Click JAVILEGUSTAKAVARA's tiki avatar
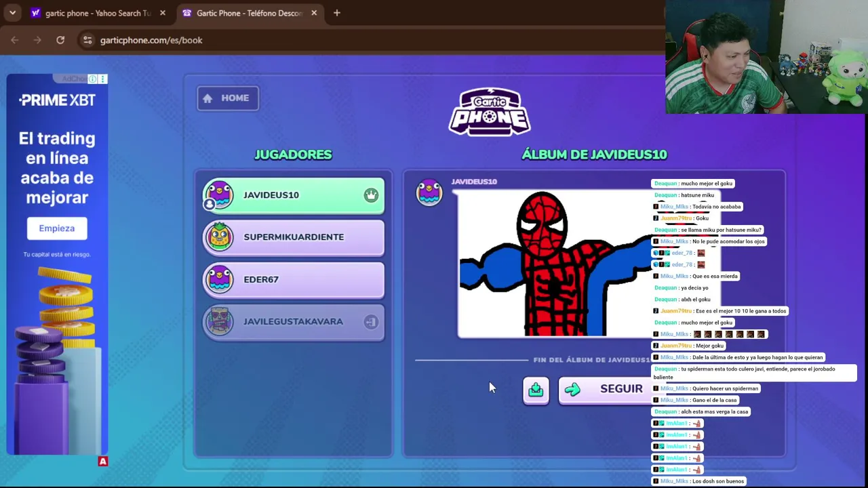The width and height of the screenshot is (868, 488). coord(220,322)
